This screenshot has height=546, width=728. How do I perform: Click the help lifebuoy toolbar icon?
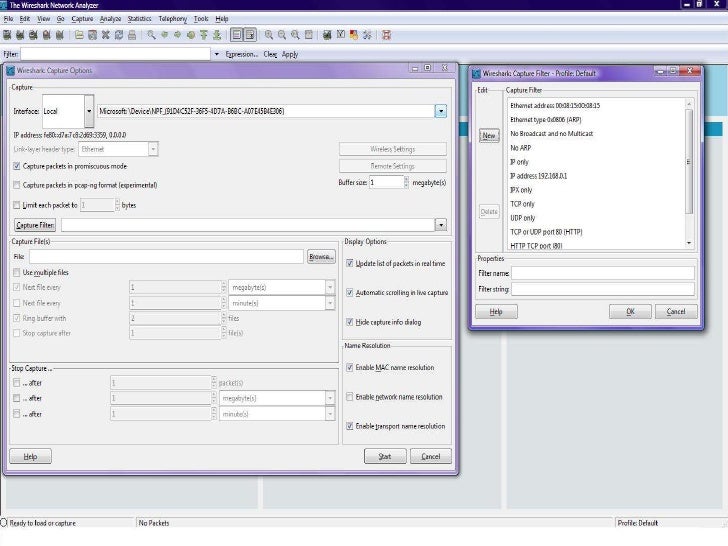[386, 35]
